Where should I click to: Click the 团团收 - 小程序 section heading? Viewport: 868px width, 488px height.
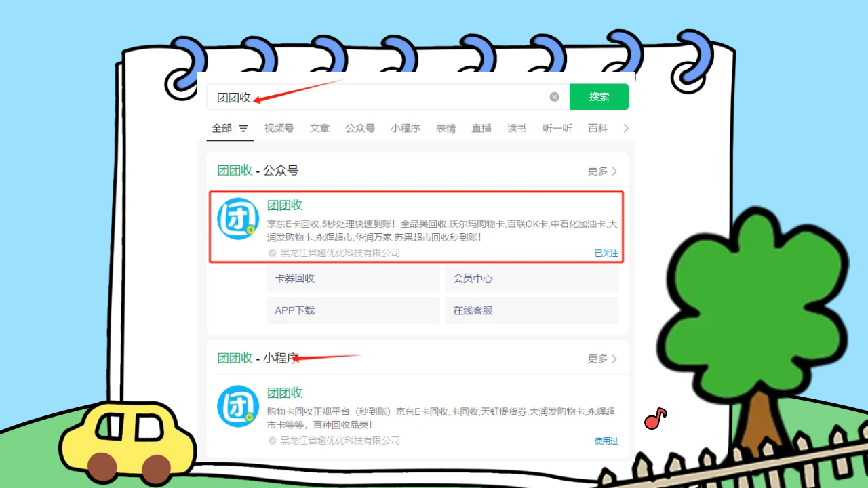pos(258,359)
